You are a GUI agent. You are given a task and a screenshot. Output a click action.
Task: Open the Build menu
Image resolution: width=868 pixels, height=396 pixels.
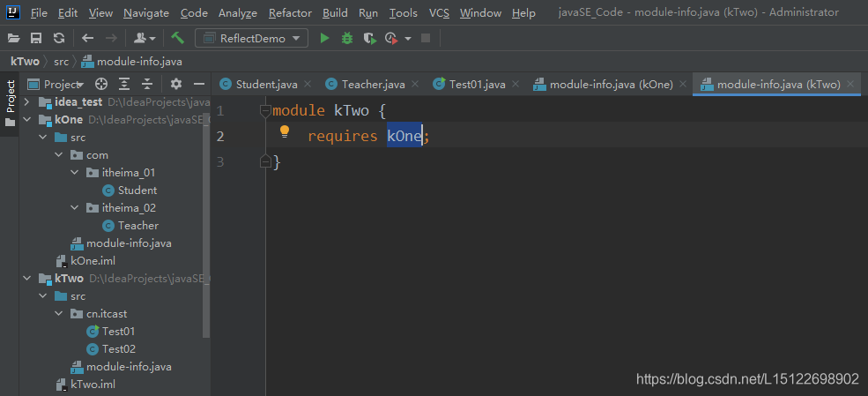[335, 12]
